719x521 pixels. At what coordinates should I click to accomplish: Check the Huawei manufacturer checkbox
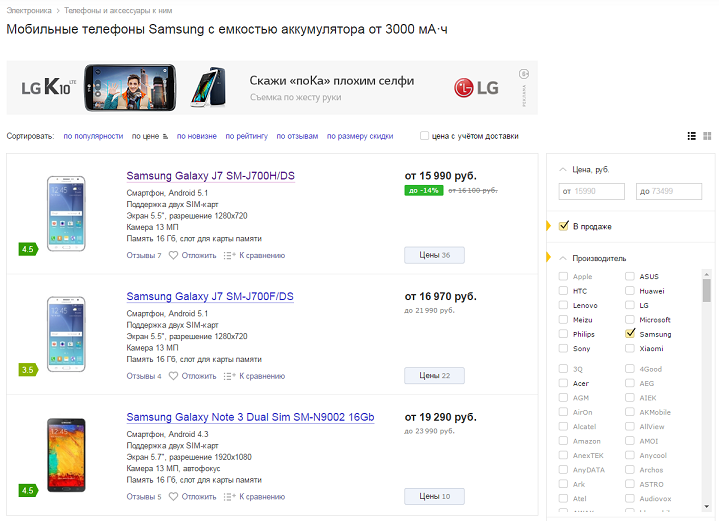[x=630, y=291]
